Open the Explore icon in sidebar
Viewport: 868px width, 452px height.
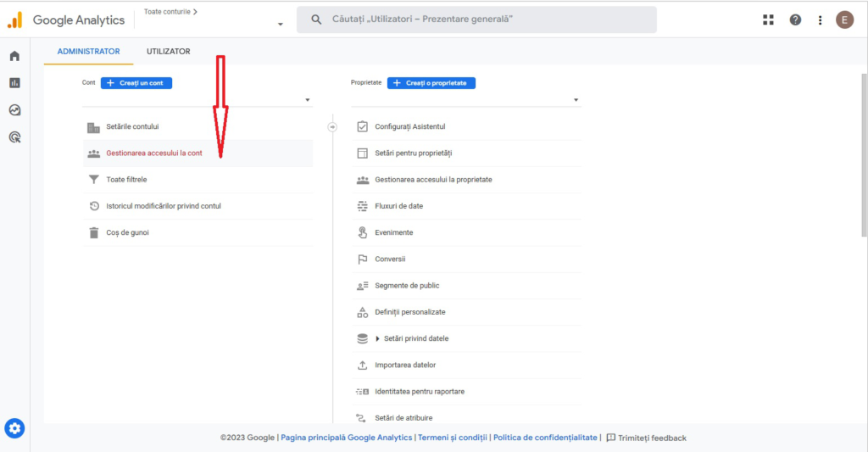click(x=15, y=110)
